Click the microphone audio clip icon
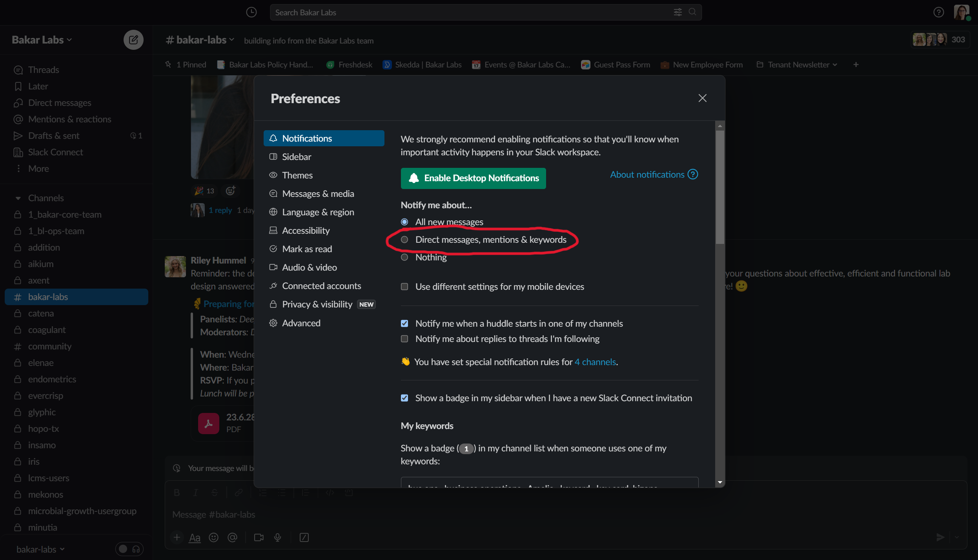Screen dimensions: 978x560 pos(277,537)
